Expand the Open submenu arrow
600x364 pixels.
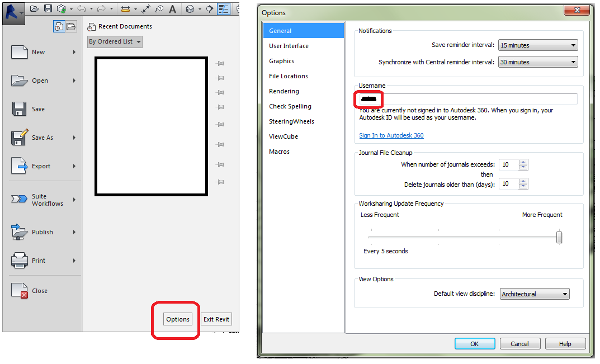coord(74,81)
